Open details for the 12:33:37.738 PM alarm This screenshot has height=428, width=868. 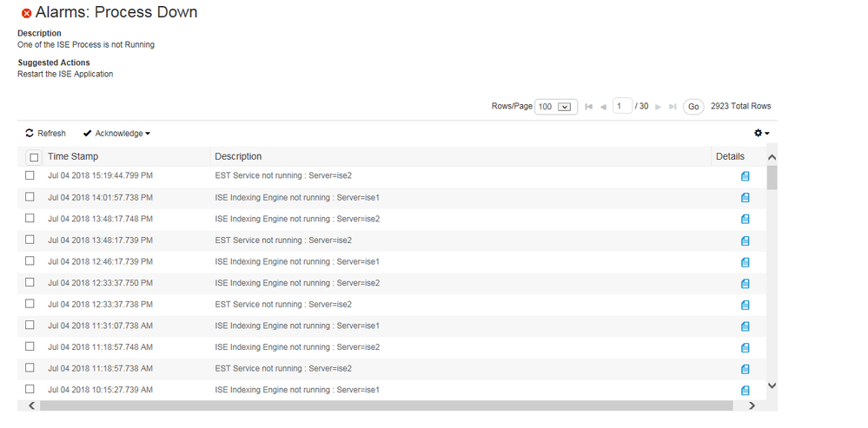(745, 305)
